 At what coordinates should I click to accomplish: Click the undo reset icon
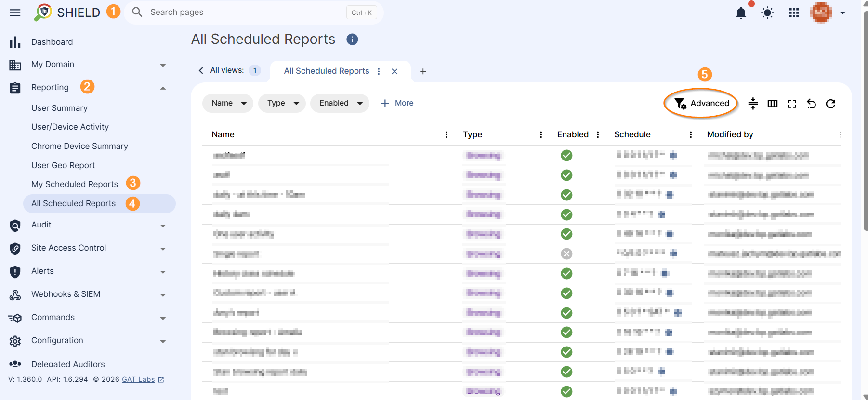[811, 103]
